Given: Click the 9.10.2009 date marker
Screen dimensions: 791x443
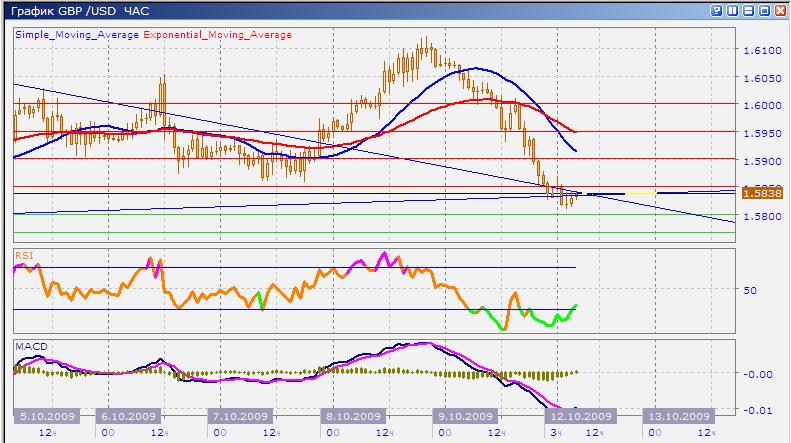Looking at the screenshot, I should (465, 416).
